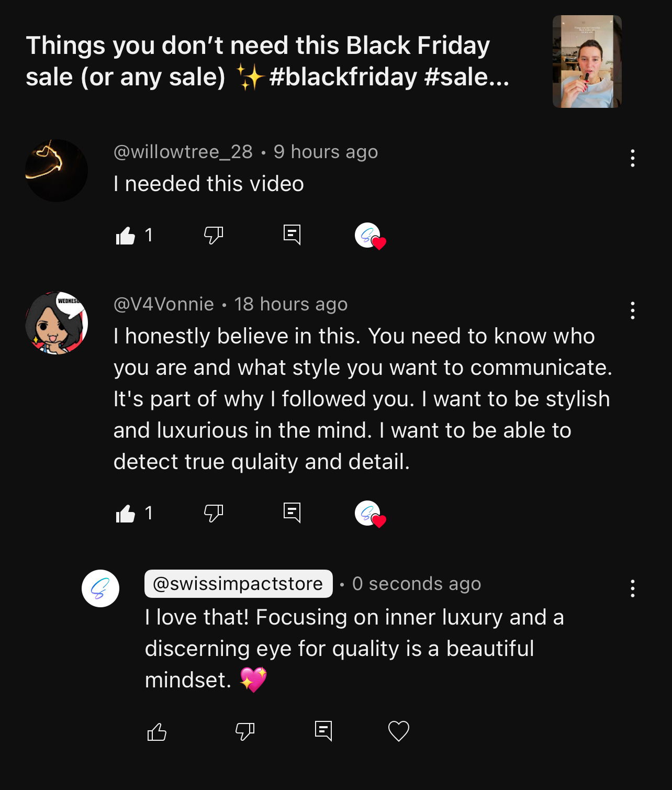Dislike the swissimpactstore reply
The image size is (672, 790).
point(244,731)
